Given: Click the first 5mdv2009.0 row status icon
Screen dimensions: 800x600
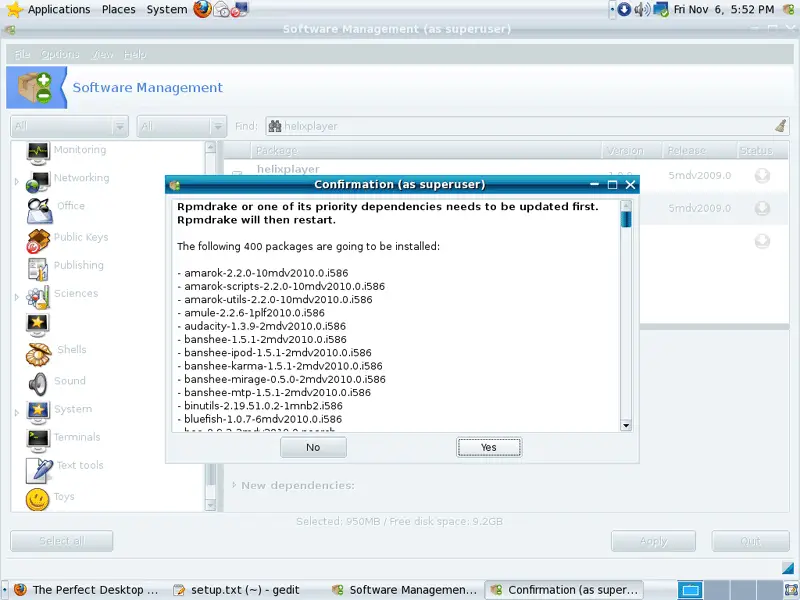Looking at the screenshot, I should pyautogui.click(x=762, y=176).
